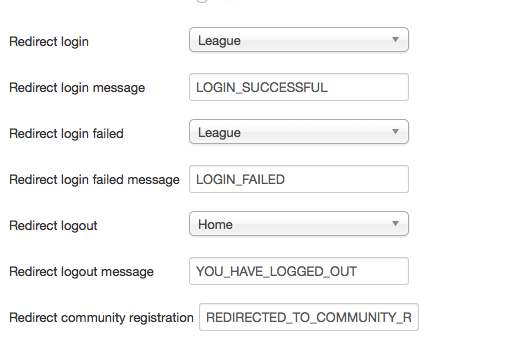Click the Redirect logout label

pos(53,226)
